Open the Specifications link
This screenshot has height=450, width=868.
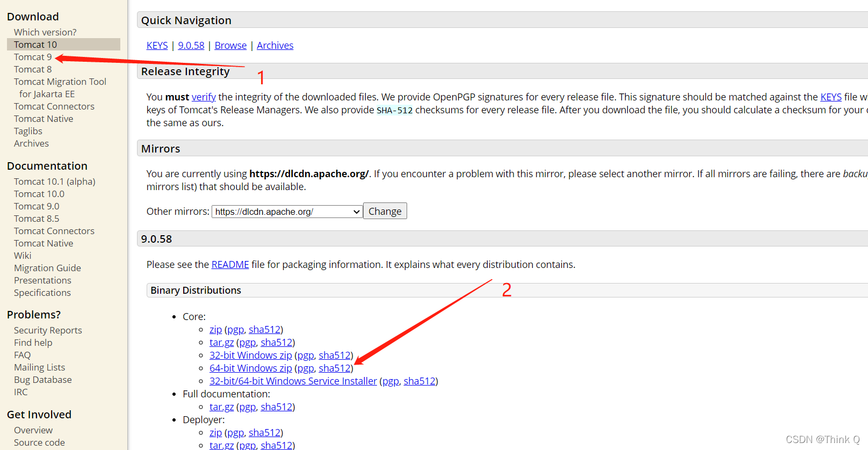(x=42, y=293)
